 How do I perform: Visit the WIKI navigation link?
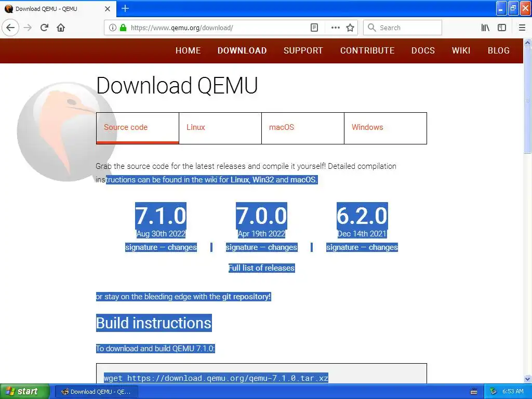[461, 50]
